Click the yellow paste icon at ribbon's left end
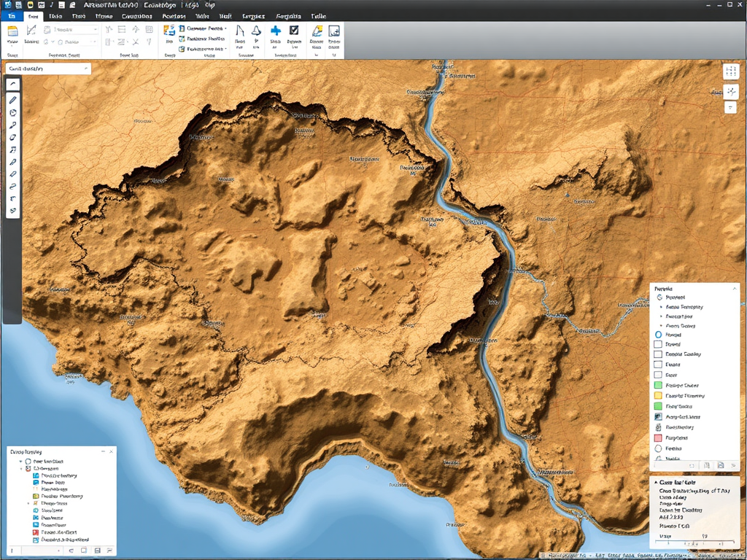 (x=12, y=31)
